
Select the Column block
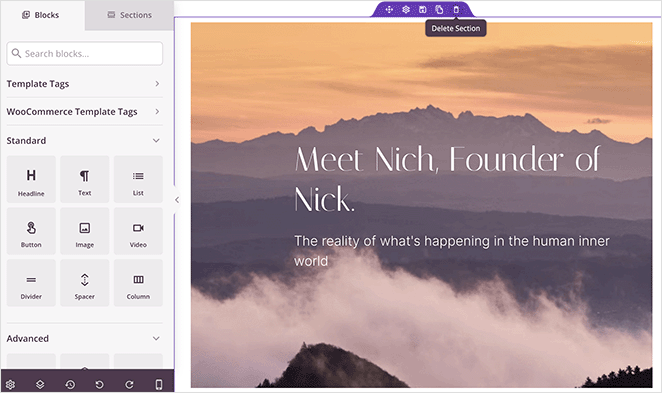138,283
